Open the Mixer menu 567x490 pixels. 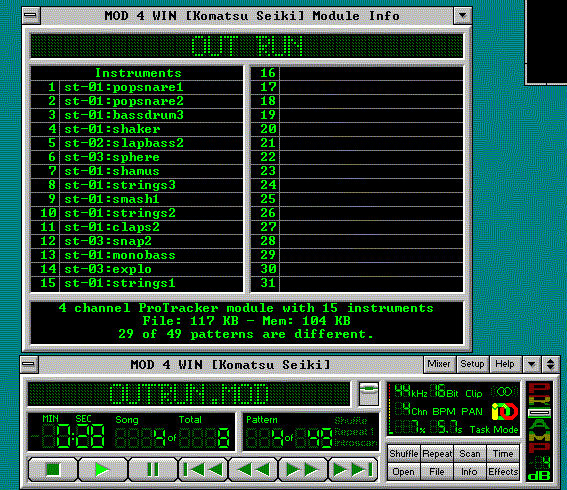click(x=439, y=364)
